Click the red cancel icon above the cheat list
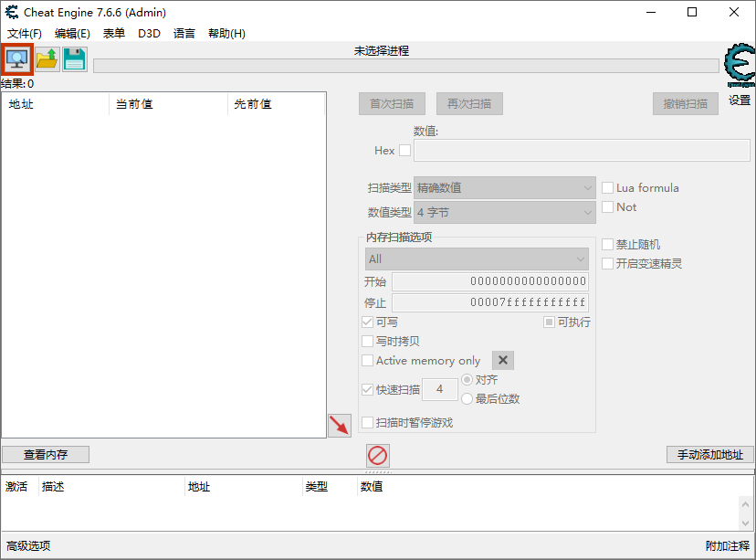Screen dimensions: 756x560 pos(377,454)
